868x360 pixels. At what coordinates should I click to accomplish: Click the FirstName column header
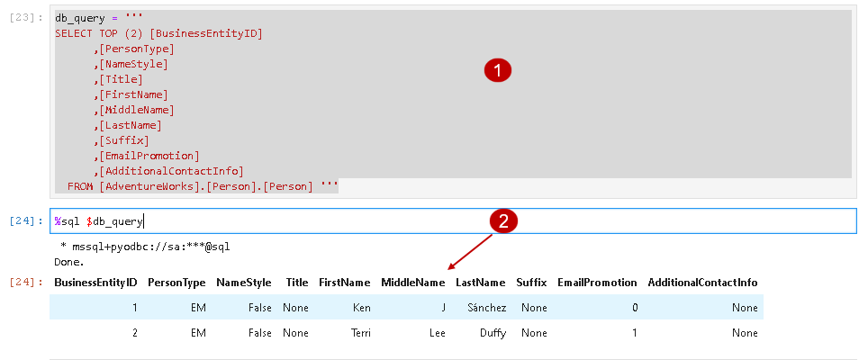[x=345, y=283]
